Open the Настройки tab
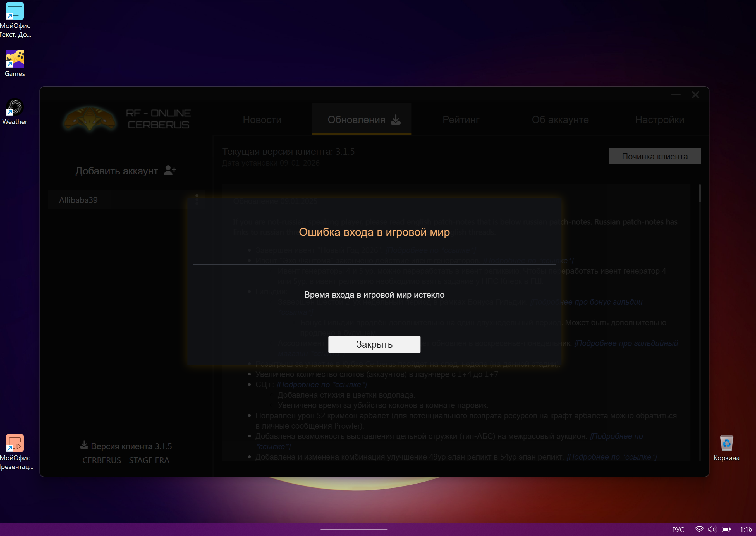The width and height of the screenshot is (756, 536). [x=659, y=119]
